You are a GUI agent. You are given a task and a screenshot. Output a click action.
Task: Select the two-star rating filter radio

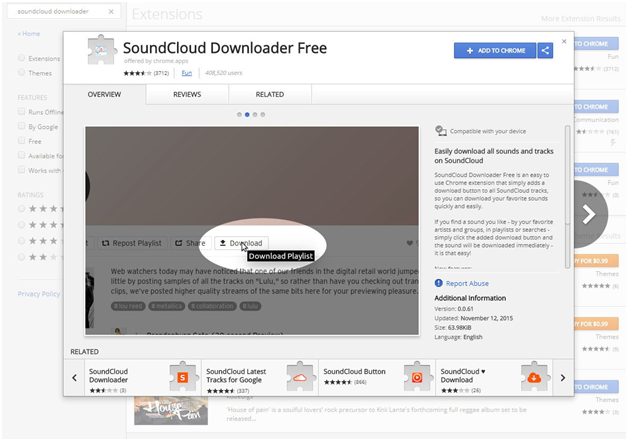click(22, 257)
